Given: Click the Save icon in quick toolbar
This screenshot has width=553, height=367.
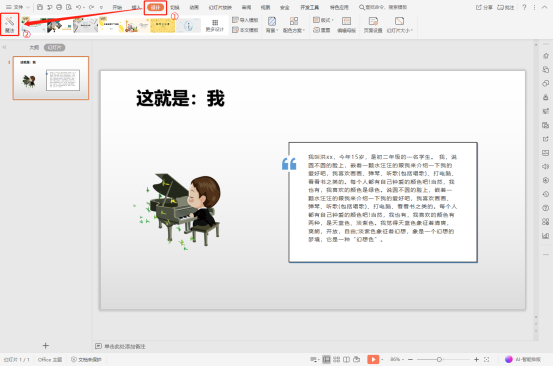Looking at the screenshot, I should 40,7.
